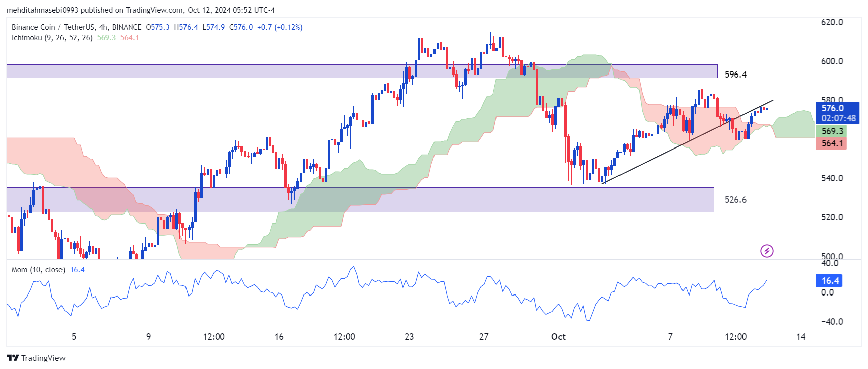Click the O575.3 open price value
868x369 pixels.
[158, 27]
